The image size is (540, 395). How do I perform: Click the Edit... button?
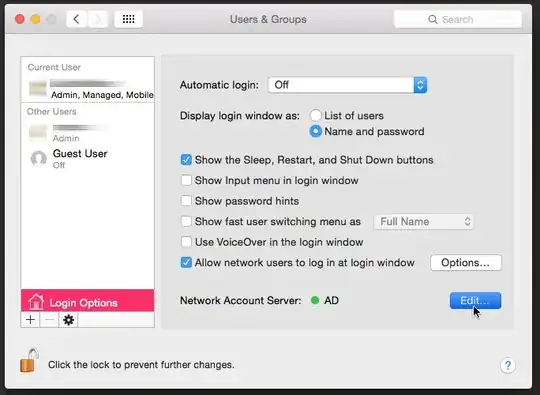pyautogui.click(x=475, y=301)
